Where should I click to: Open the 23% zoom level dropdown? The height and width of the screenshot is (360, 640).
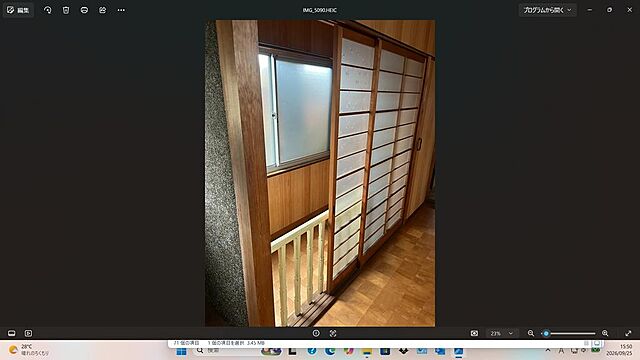tap(502, 333)
